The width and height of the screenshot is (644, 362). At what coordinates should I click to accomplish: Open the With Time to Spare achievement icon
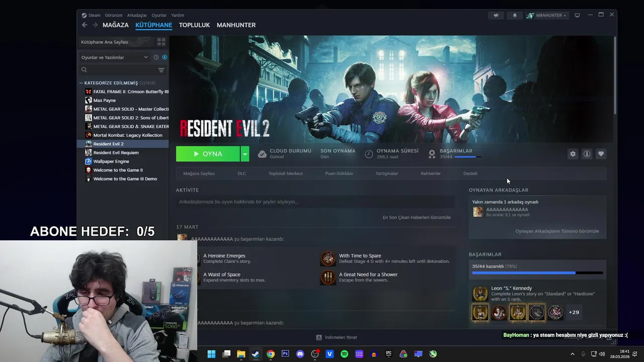point(328,258)
